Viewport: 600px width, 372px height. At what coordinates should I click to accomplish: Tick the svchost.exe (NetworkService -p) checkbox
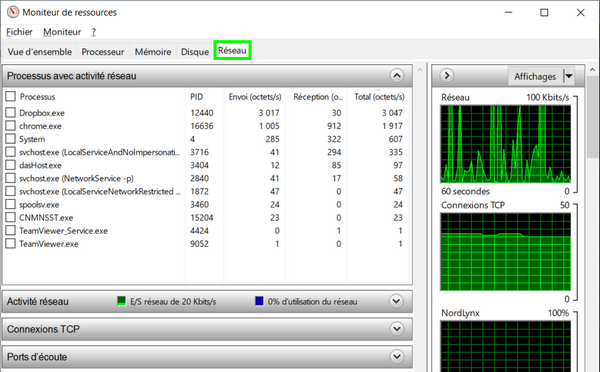[x=10, y=178]
